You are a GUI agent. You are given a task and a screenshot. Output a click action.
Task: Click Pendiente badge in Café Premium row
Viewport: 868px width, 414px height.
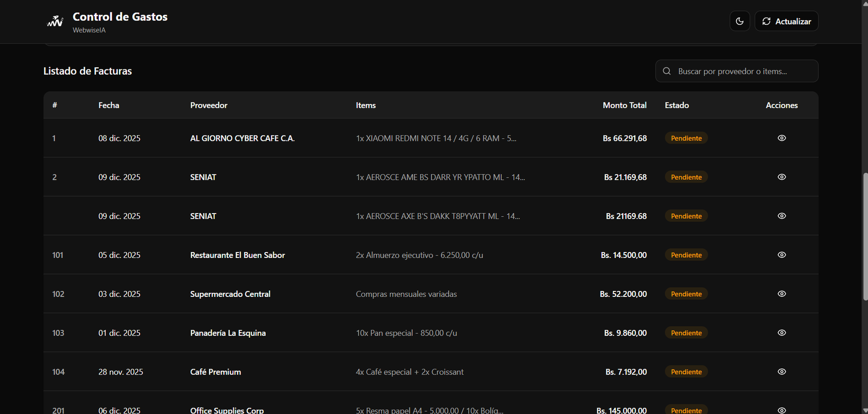[x=686, y=372]
